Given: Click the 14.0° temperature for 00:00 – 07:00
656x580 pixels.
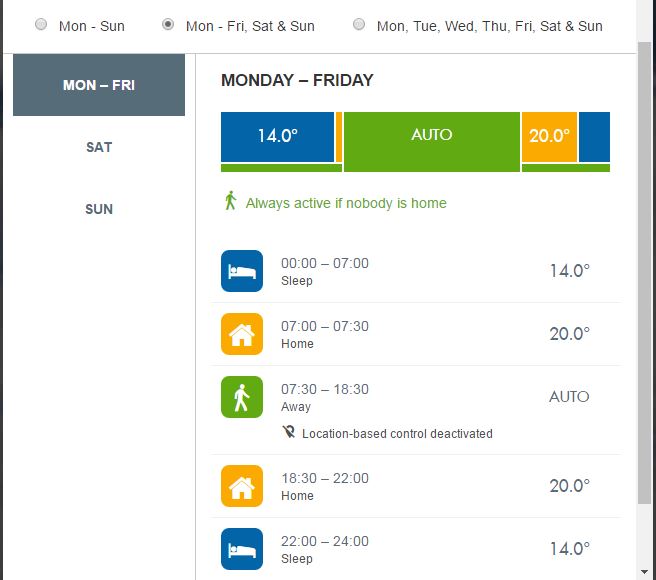Looking at the screenshot, I should point(569,271).
